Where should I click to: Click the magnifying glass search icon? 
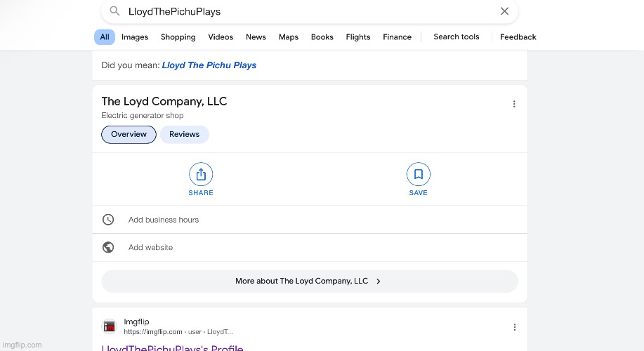tap(114, 11)
